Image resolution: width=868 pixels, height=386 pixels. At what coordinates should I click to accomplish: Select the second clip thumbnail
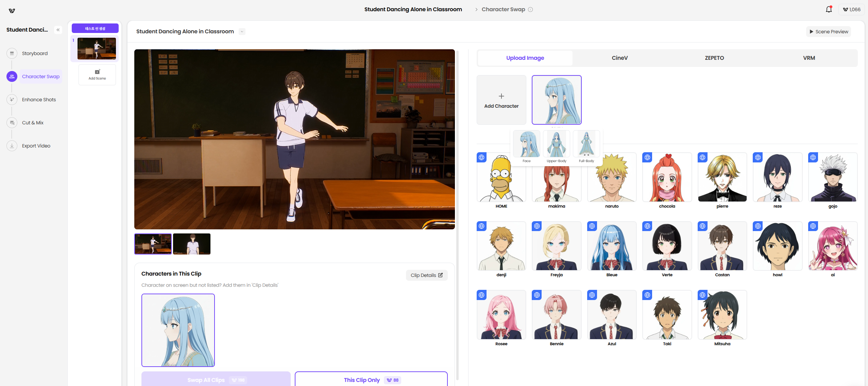[x=191, y=244]
